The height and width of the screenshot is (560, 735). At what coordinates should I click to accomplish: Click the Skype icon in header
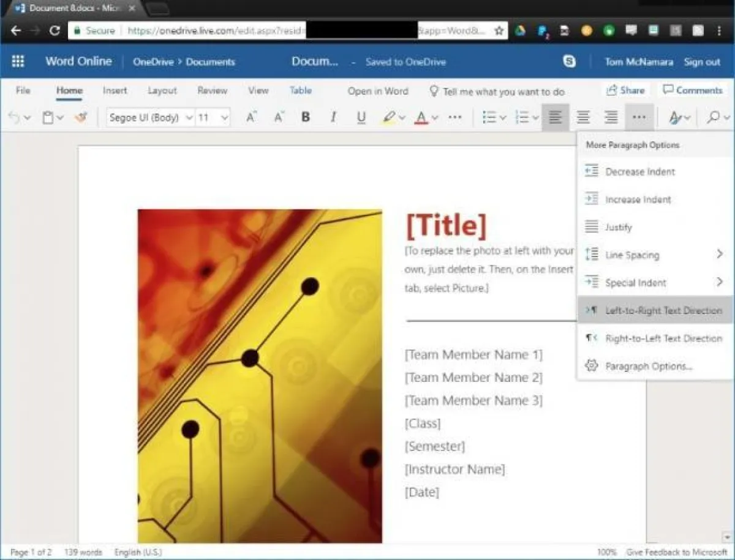point(569,61)
